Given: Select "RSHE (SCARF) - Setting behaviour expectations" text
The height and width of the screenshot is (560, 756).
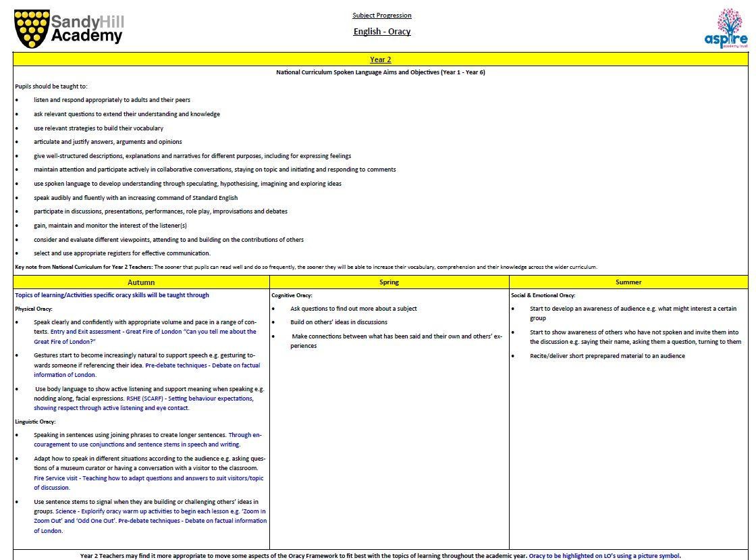Looking at the screenshot, I should 144,403.
